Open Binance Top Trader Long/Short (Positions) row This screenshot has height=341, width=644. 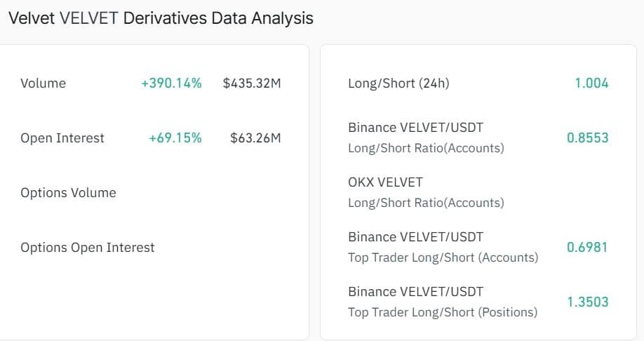[478, 302]
